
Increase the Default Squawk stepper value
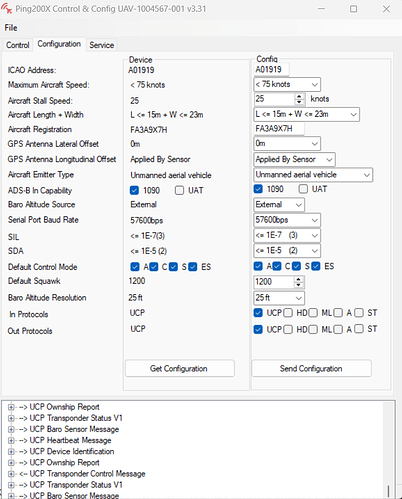tap(299, 279)
